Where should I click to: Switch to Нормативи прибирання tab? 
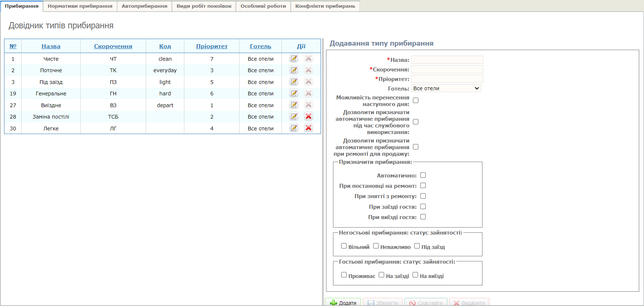tap(80, 6)
